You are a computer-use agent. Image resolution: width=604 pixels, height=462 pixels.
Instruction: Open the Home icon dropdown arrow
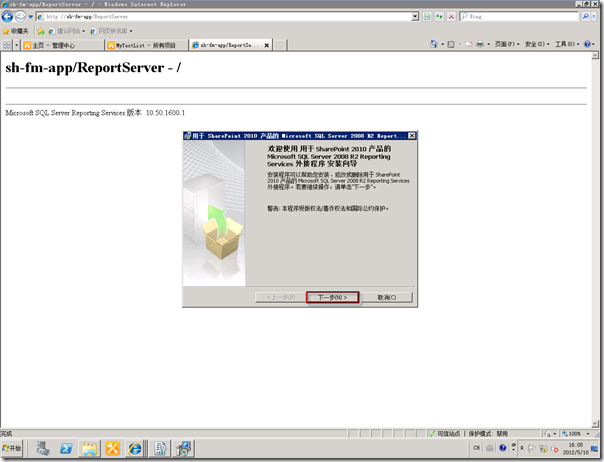442,44
